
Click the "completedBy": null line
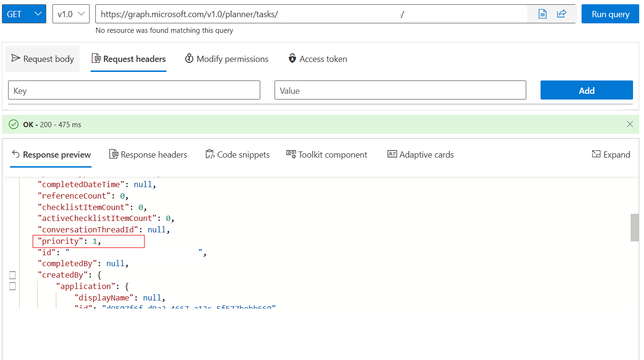[83, 263]
